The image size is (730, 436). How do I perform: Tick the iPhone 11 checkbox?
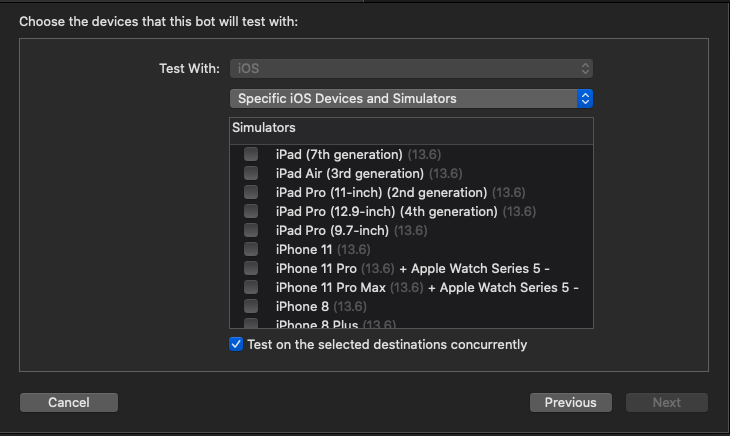(251, 249)
